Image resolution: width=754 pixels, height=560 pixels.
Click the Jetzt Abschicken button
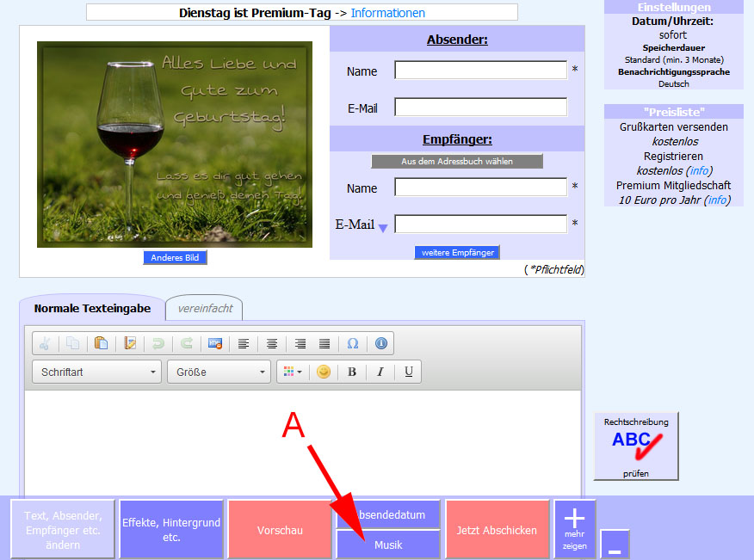(497, 530)
